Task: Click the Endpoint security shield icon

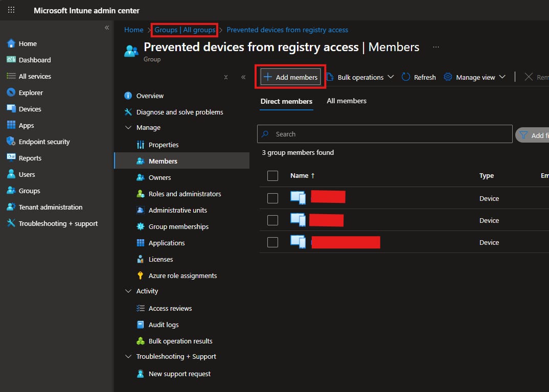Action: coord(11,142)
